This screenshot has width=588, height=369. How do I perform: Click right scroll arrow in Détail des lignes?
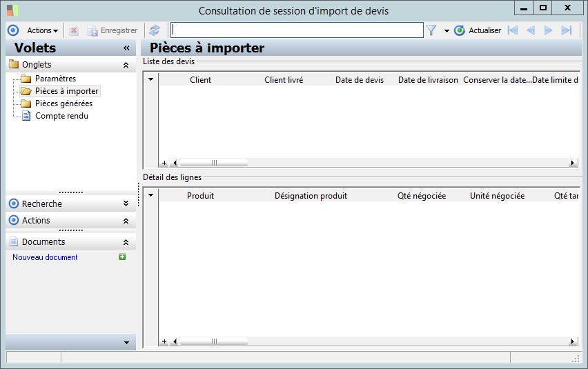pyautogui.click(x=572, y=341)
